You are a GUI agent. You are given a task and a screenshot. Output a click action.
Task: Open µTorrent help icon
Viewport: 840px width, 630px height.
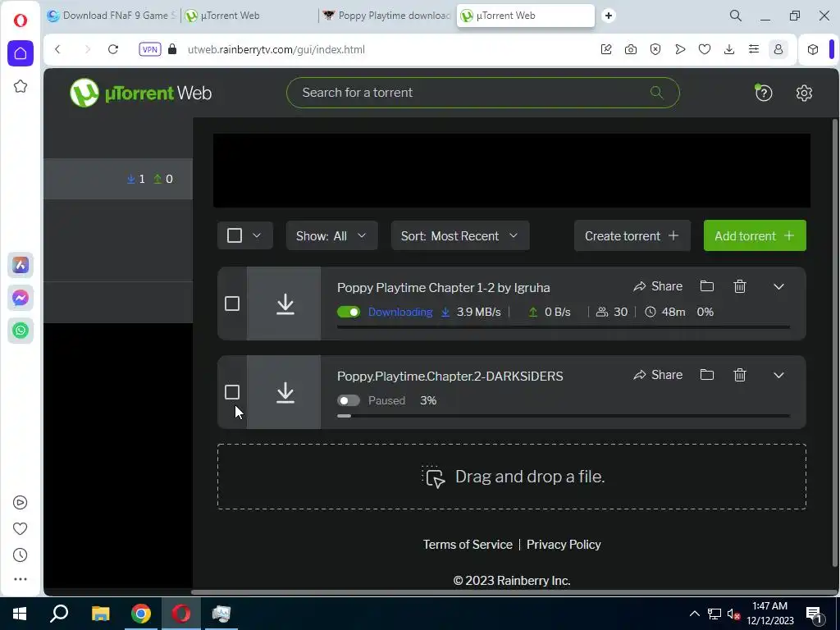764,93
